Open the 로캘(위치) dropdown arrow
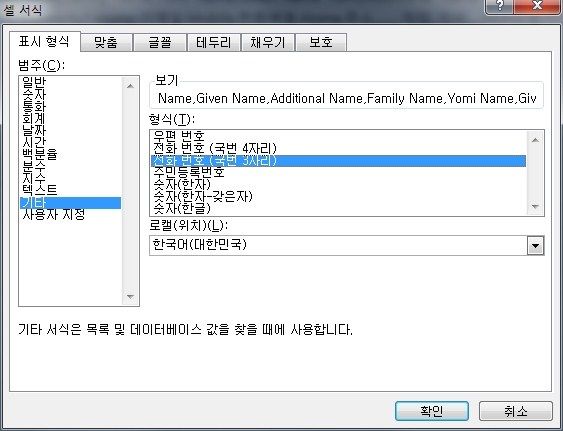Image resolution: width=563 pixels, height=431 pixels. 535,246
